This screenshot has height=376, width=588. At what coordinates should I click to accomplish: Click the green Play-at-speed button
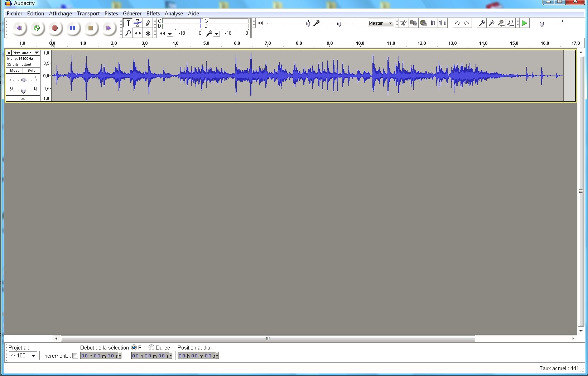point(525,23)
